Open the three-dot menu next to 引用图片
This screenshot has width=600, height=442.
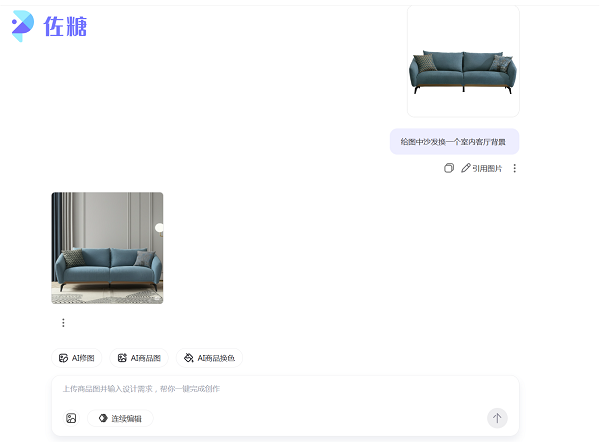[515, 168]
